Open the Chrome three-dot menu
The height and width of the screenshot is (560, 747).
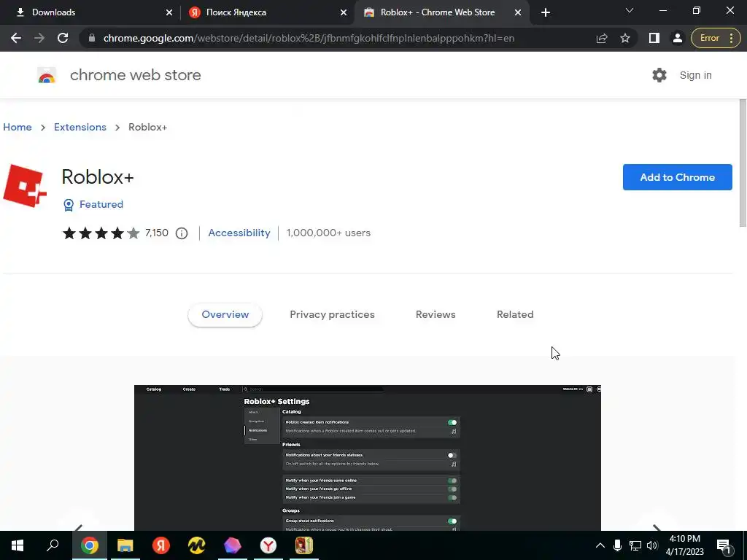731,38
